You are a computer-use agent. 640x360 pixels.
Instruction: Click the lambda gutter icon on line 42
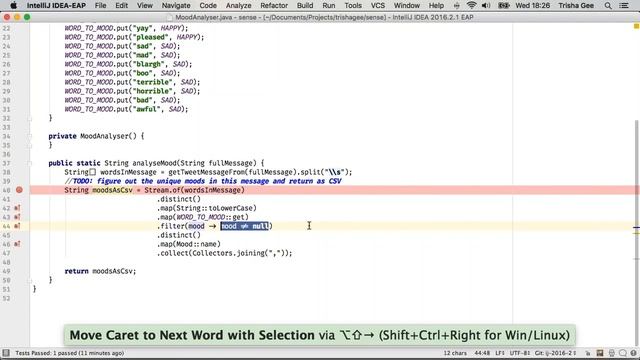tap(17, 208)
